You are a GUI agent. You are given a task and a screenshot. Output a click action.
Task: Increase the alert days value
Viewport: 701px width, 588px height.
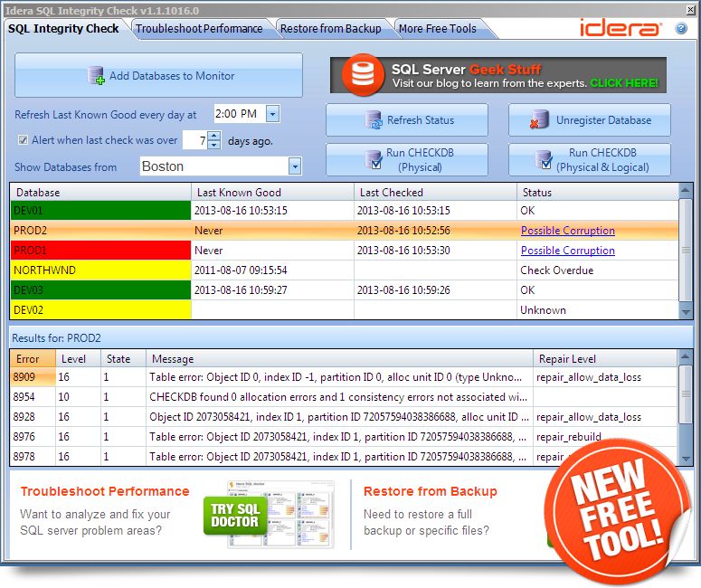[x=214, y=136]
